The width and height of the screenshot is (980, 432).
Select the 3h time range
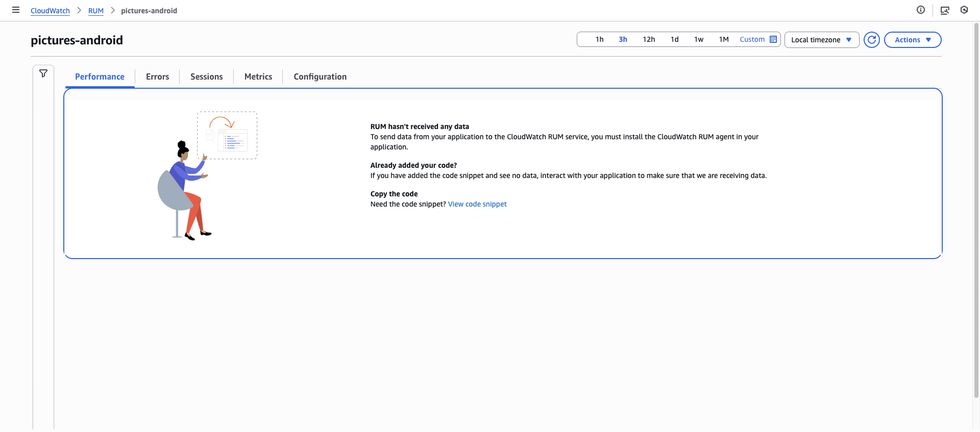click(x=623, y=39)
